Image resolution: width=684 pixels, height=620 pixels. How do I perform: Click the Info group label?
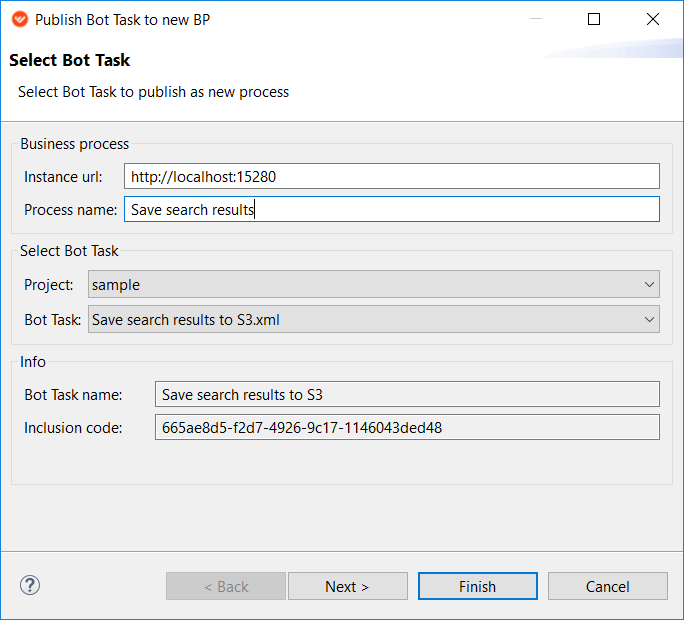(x=33, y=362)
